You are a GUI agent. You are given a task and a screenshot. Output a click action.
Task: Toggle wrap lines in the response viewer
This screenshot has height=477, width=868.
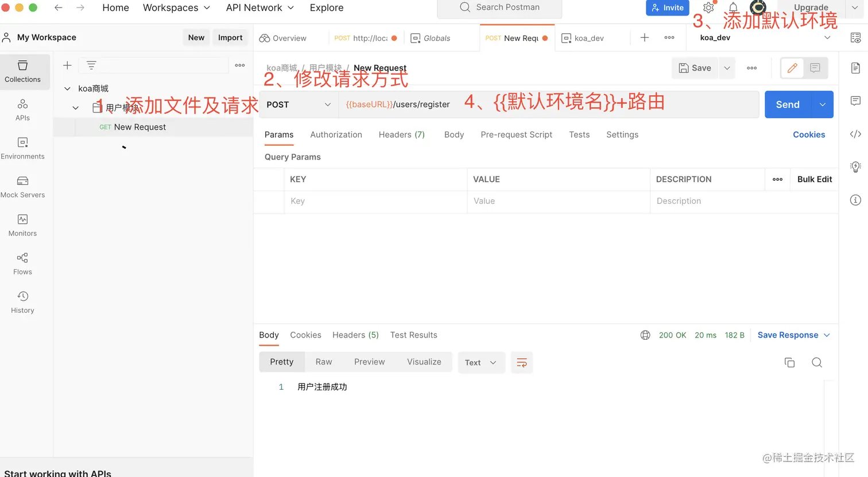click(522, 362)
